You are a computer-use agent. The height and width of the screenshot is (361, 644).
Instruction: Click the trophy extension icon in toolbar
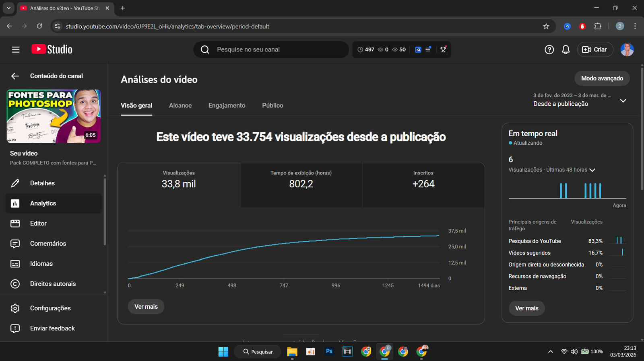pyautogui.click(x=443, y=49)
